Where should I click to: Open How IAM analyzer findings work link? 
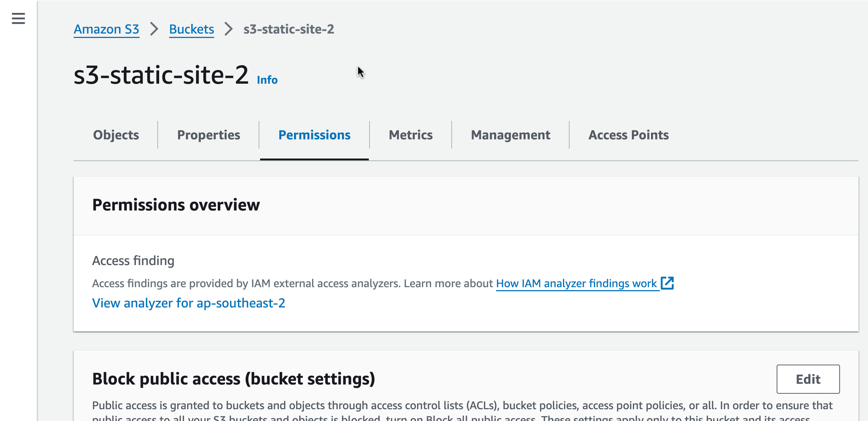point(576,283)
